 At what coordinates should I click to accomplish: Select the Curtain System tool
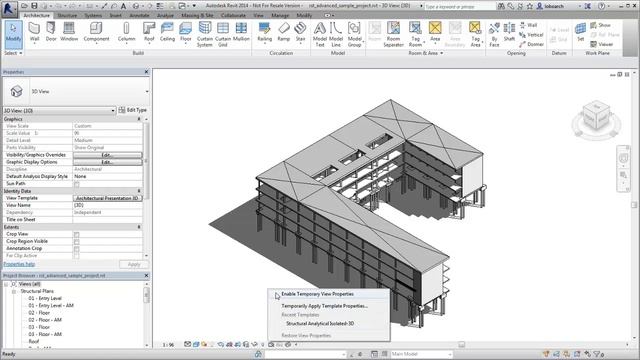tap(204, 34)
